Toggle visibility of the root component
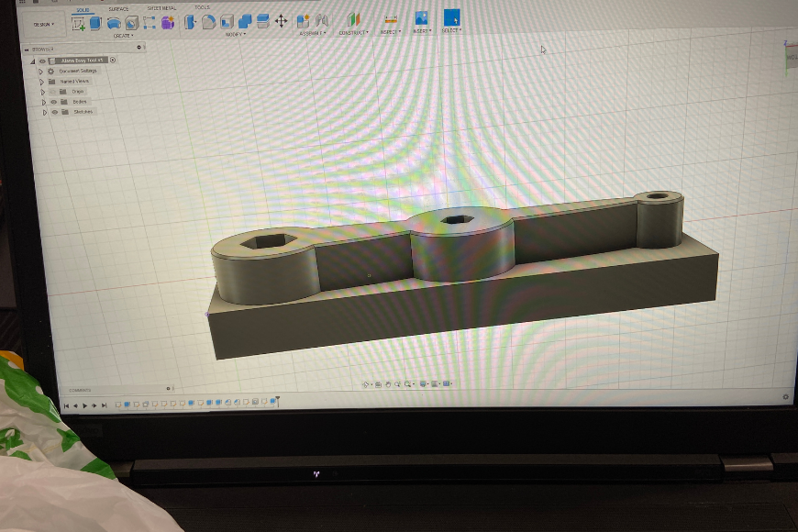Viewport: 798px width, 532px height. tap(42, 61)
